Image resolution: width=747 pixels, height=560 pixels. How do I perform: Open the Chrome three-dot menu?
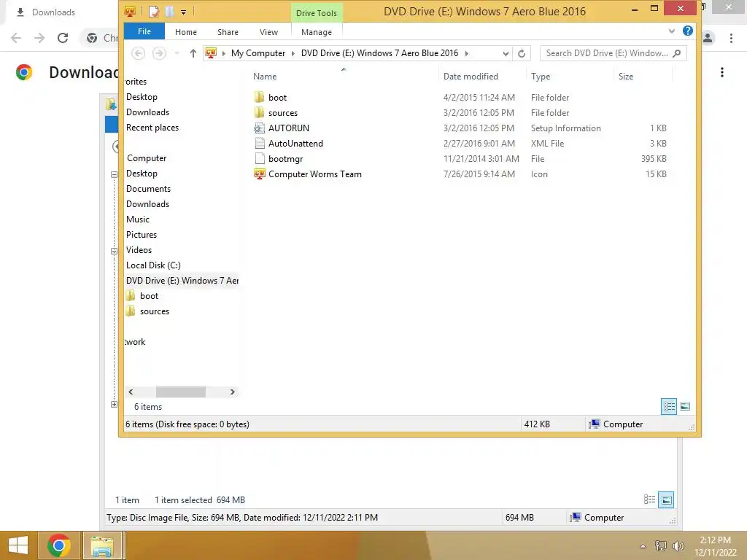pos(731,38)
